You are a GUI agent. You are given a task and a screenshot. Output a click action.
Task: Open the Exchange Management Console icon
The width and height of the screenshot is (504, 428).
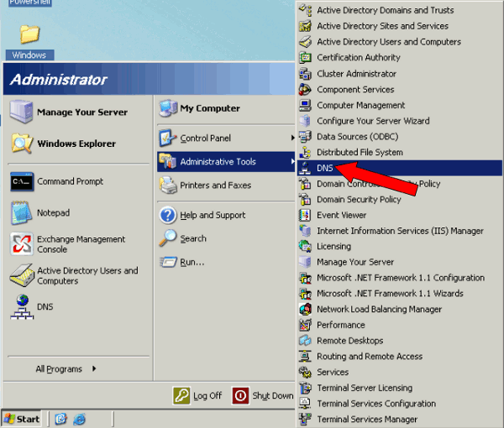pyautogui.click(x=22, y=244)
